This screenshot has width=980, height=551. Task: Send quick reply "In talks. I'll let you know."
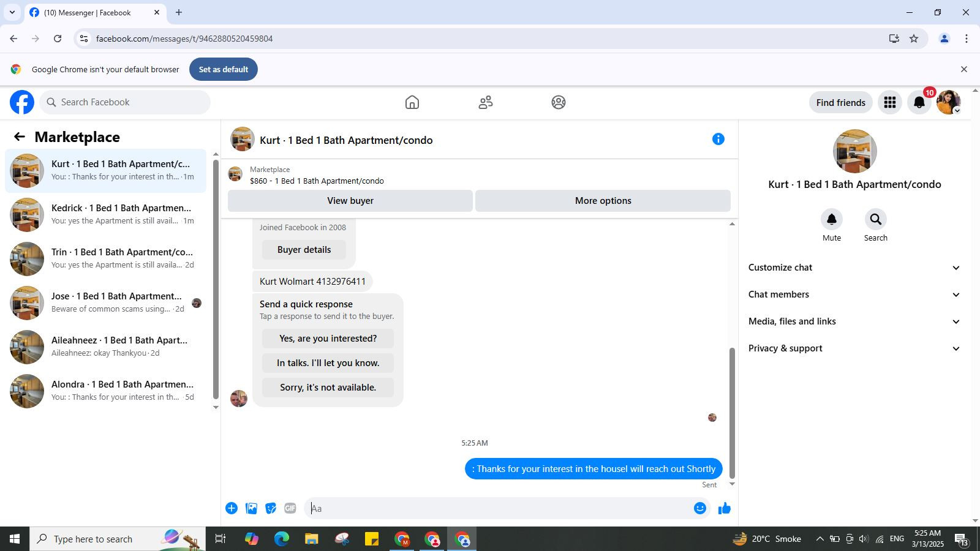[x=328, y=363]
